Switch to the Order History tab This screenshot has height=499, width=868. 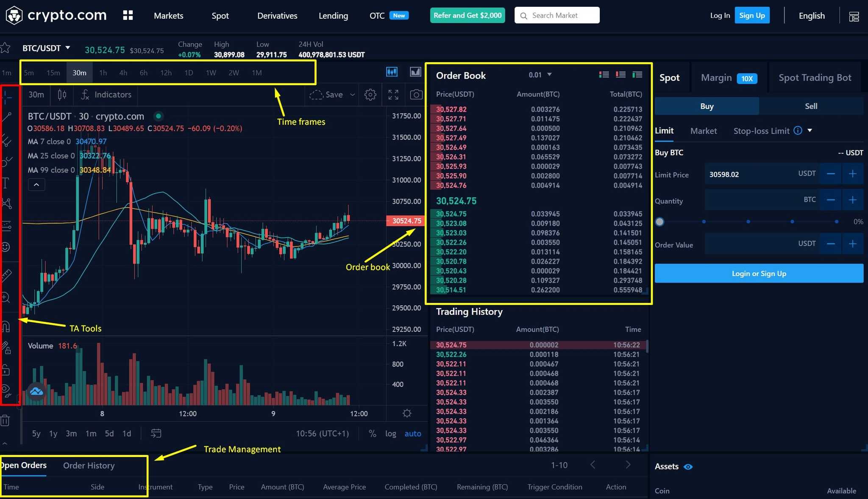click(89, 465)
